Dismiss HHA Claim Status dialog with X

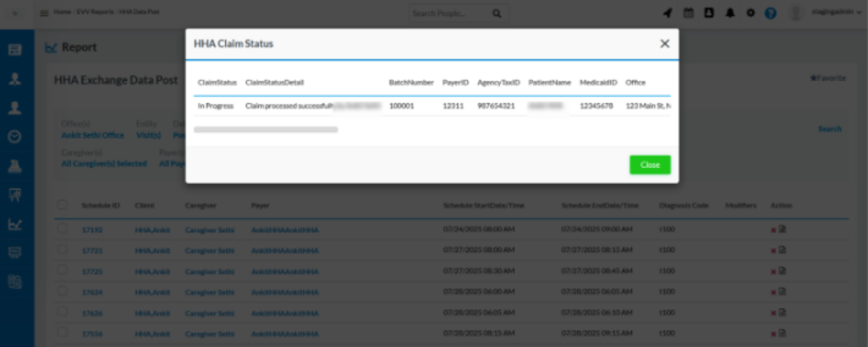tap(664, 44)
